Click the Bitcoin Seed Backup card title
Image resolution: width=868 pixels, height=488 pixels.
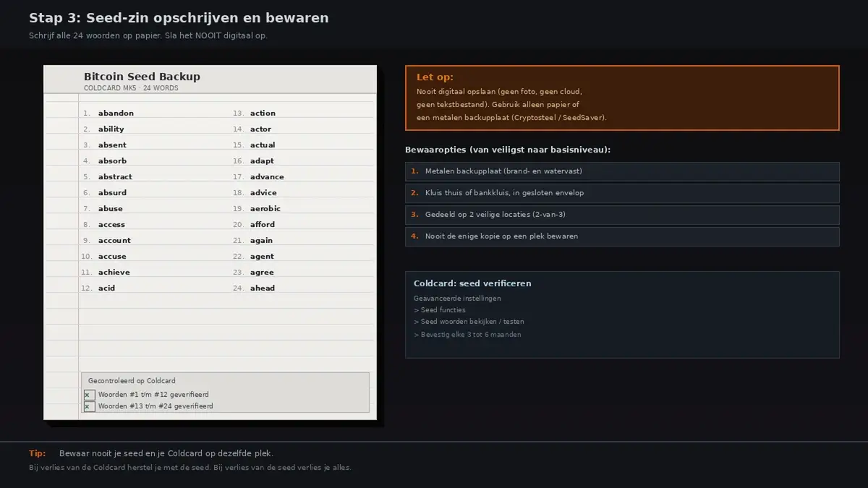pyautogui.click(x=142, y=77)
